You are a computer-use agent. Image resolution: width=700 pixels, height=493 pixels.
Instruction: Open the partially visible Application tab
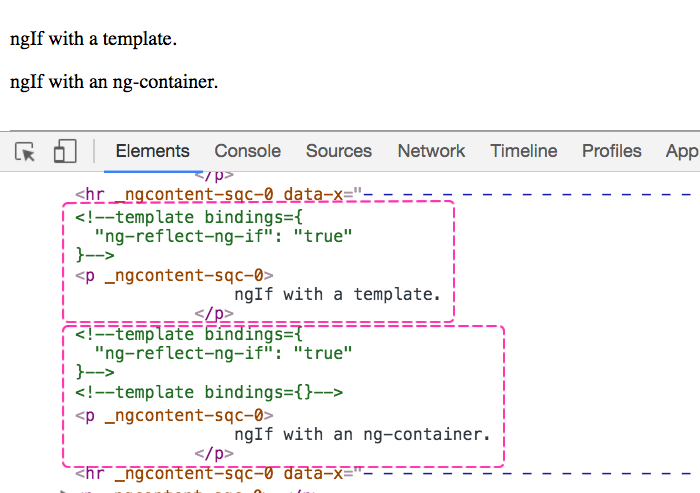[x=682, y=151]
